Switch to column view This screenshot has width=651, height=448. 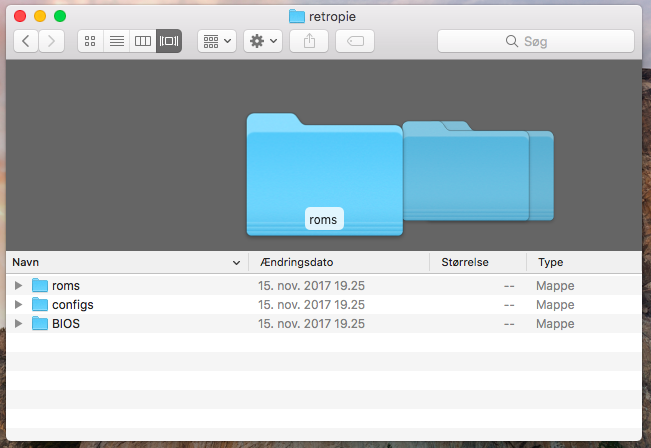pos(143,41)
